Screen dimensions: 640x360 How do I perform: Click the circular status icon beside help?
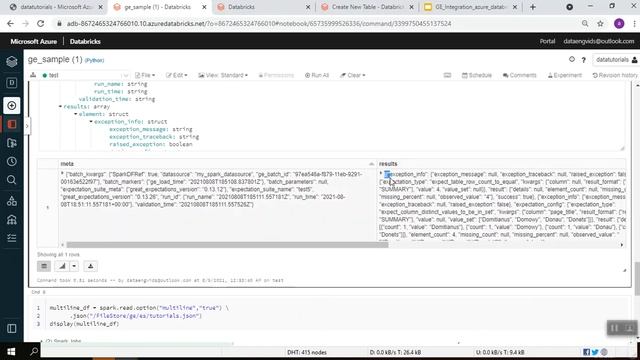pyautogui.click(x=572, y=60)
